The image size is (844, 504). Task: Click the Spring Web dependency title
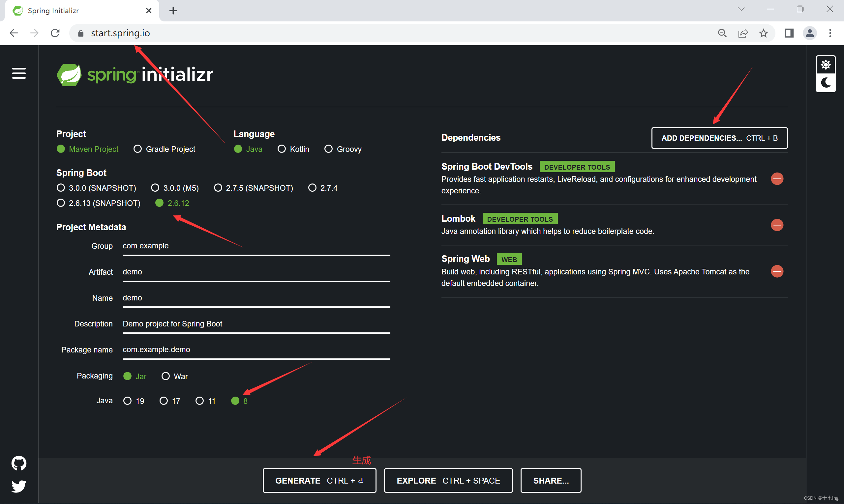pos(465,259)
